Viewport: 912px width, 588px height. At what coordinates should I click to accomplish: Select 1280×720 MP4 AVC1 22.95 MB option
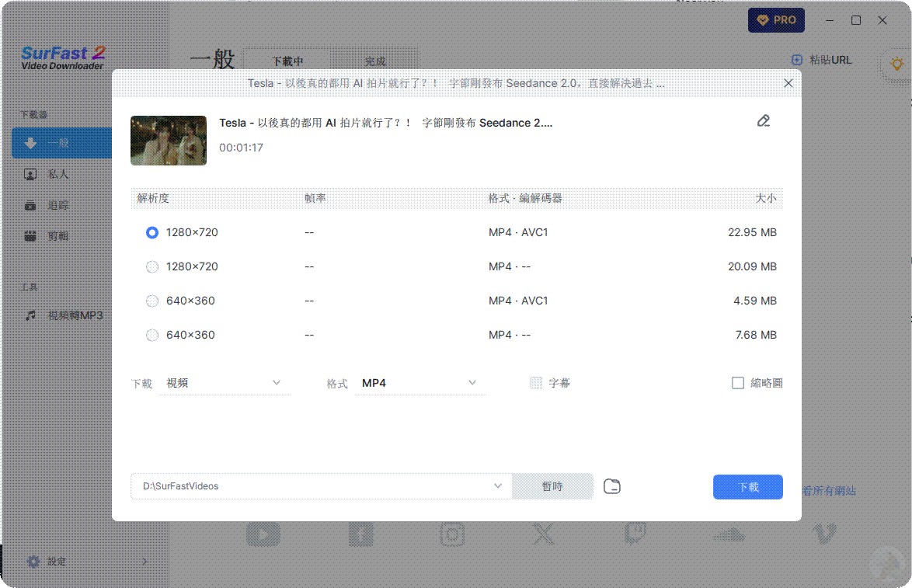coord(457,233)
